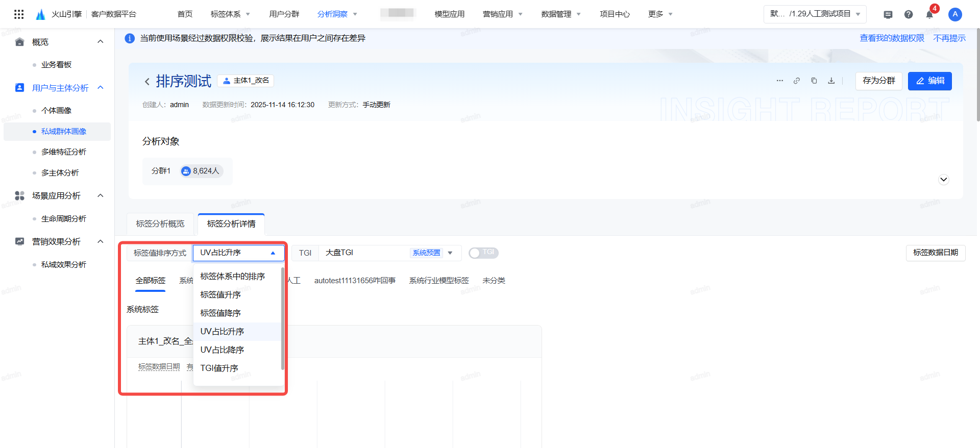Open the project selector dropdown
Screen dimensions: 980x448
point(815,14)
